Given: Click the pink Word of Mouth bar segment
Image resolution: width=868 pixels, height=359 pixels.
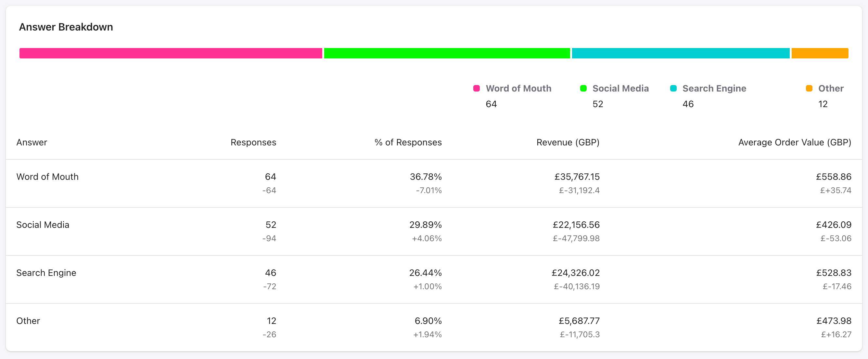Looking at the screenshot, I should coord(171,53).
